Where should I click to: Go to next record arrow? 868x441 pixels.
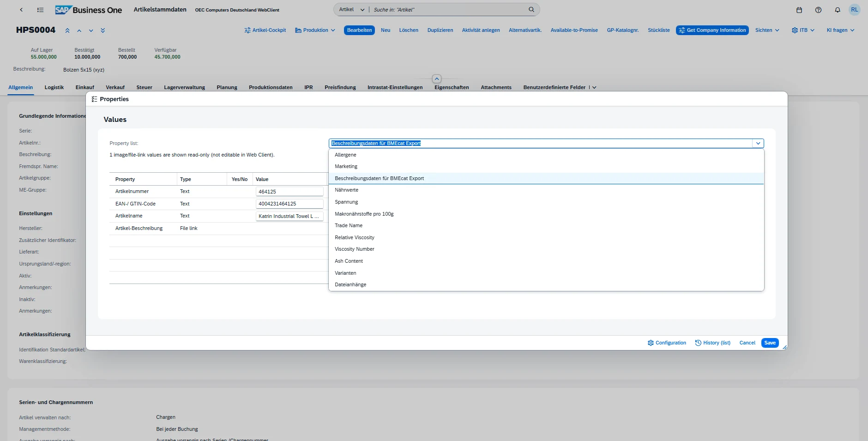91,30
